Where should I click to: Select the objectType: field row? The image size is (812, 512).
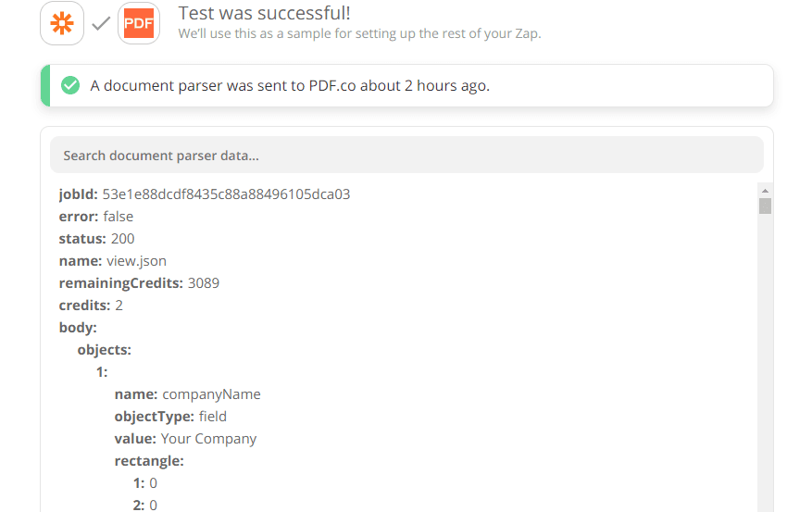click(170, 417)
